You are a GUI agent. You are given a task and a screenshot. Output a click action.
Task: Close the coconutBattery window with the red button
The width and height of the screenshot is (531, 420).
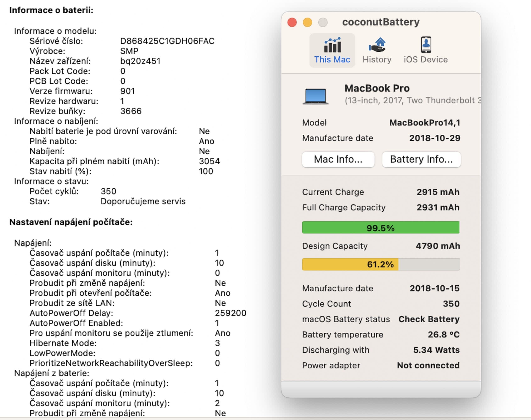click(x=292, y=22)
